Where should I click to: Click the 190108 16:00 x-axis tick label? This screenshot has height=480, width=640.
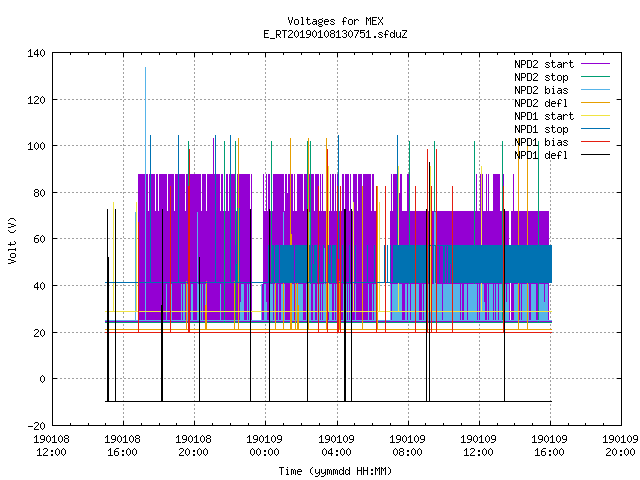click(122, 446)
